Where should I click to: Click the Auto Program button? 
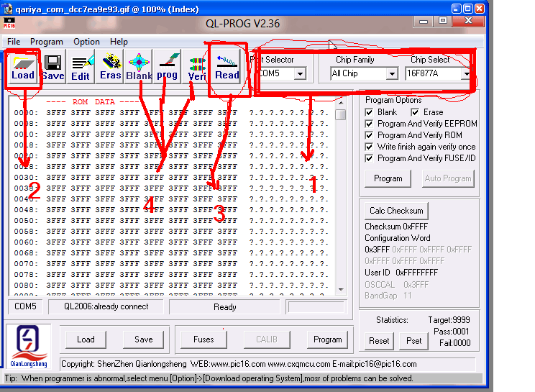click(x=448, y=179)
